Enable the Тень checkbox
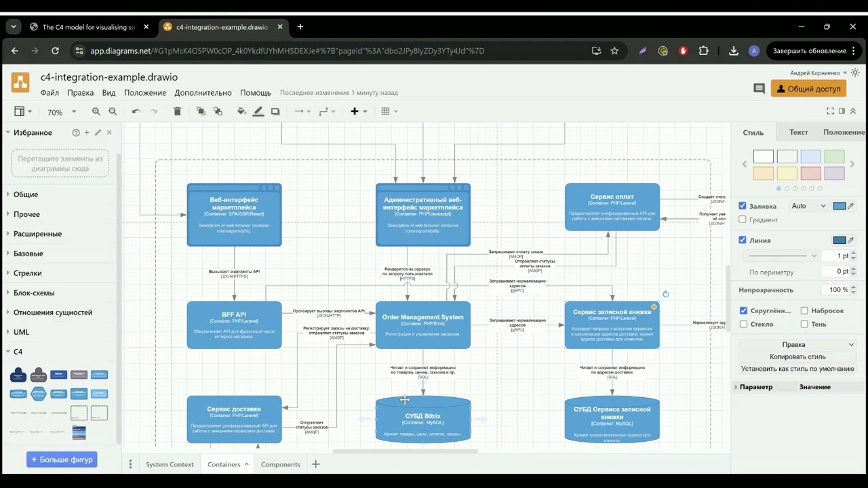Image resolution: width=868 pixels, height=488 pixels. pyautogui.click(x=804, y=324)
